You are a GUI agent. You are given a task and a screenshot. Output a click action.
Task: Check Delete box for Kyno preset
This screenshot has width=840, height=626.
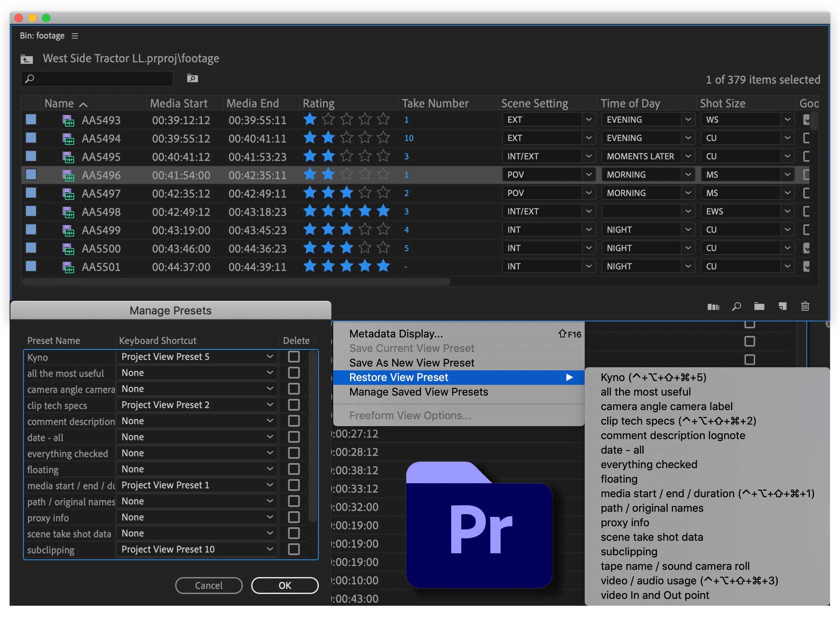[294, 357]
